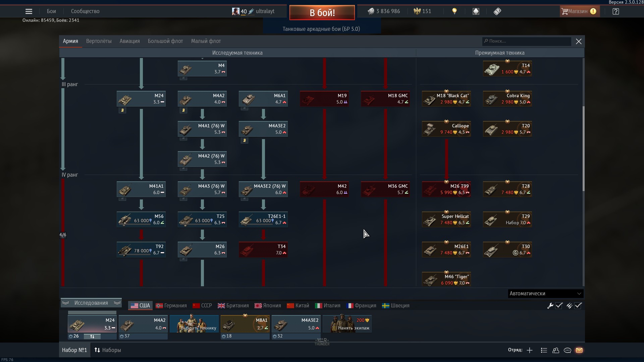
Task: Open the chat speech bubble
Action: pyautogui.click(x=568, y=350)
